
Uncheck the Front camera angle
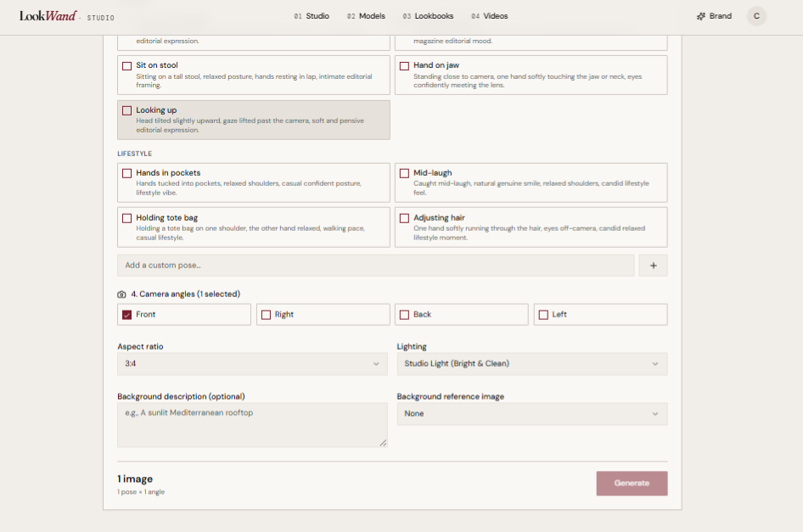(127, 315)
